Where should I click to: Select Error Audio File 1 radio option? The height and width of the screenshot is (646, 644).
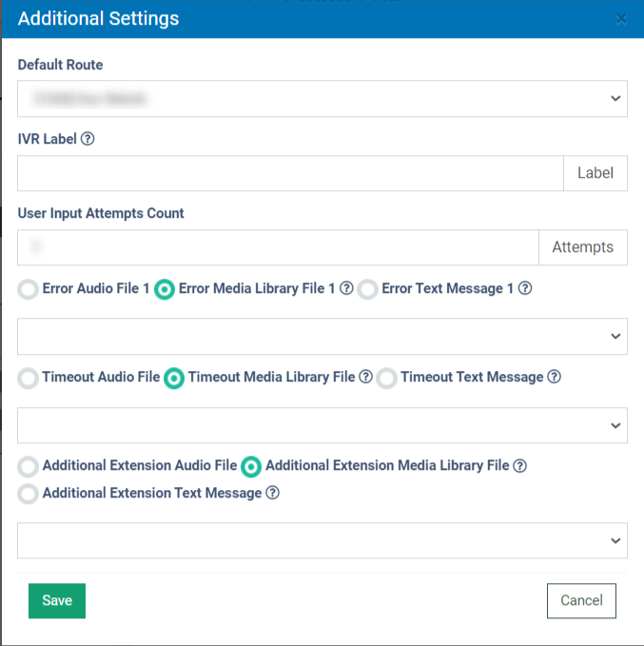[29, 290]
